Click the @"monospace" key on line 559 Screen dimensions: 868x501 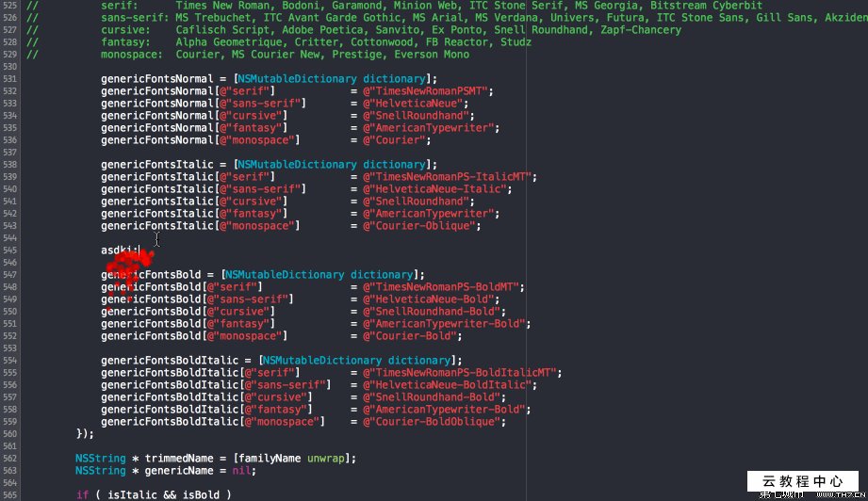tap(282, 421)
